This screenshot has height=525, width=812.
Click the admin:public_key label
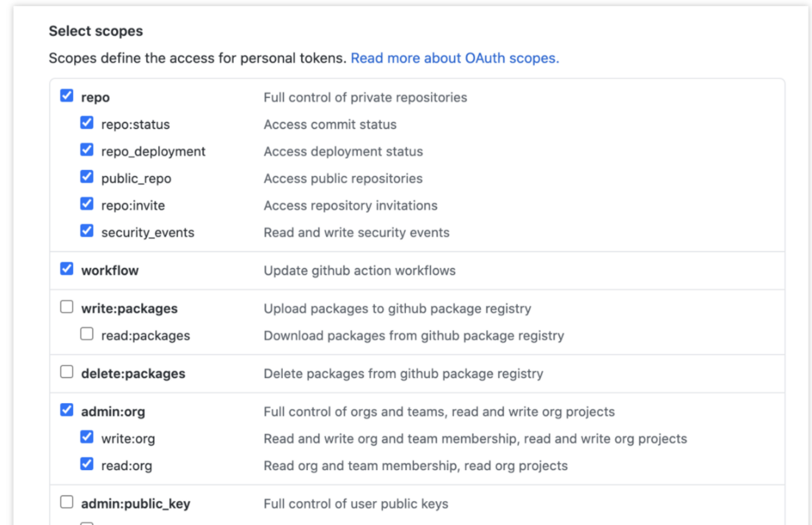[x=136, y=504]
